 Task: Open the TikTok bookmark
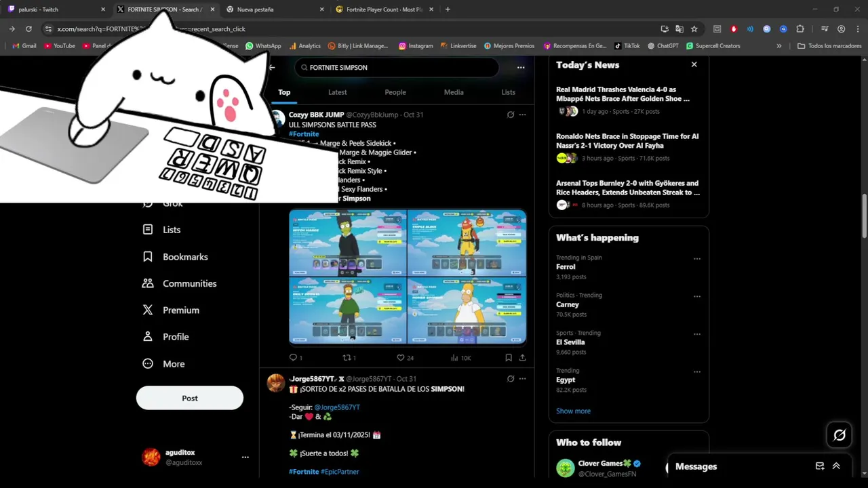627,46
